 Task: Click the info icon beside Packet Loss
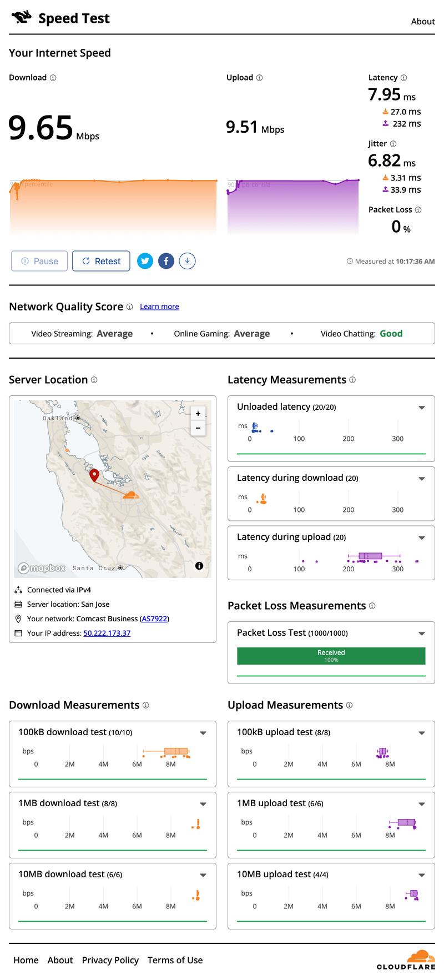(418, 210)
